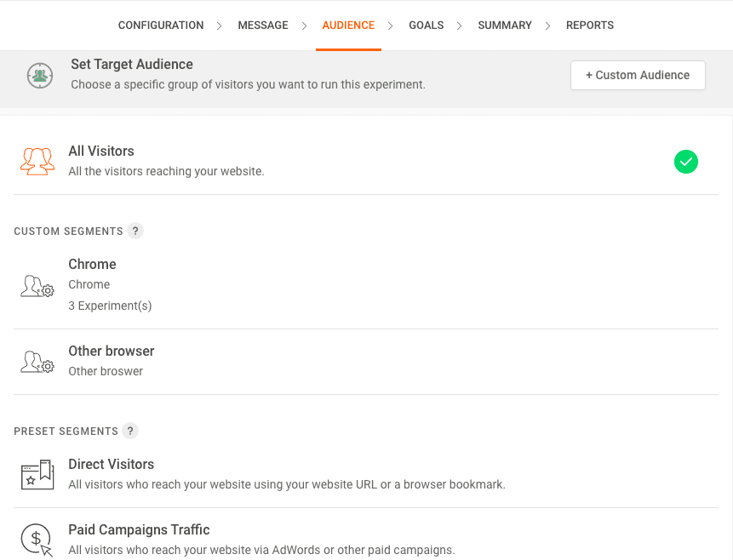733x560 pixels.
Task: Select the Audience tab
Action: (348, 26)
